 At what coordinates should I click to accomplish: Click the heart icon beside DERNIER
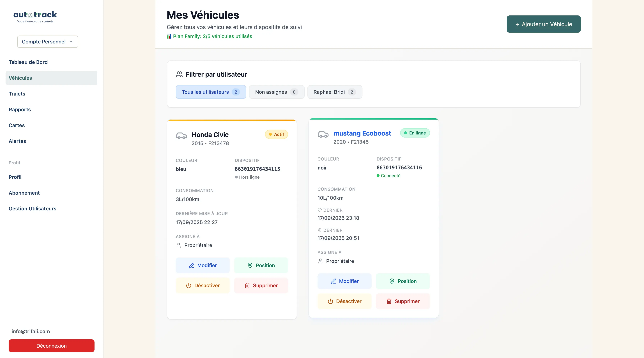[319, 210]
